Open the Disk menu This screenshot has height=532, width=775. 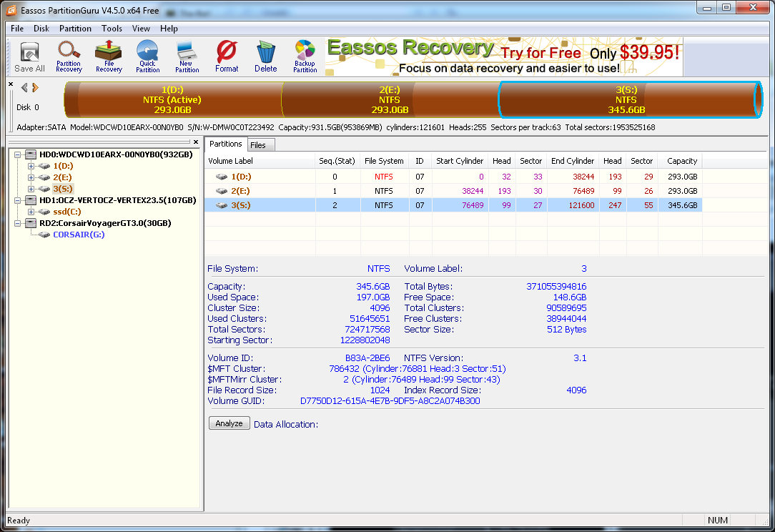(41, 28)
